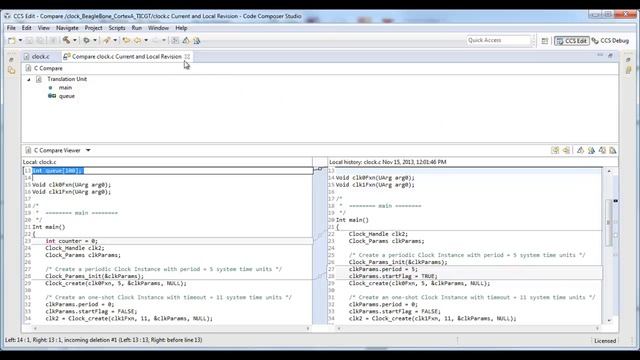Screen dimensions: 640x360
Task: Click the Forward navigation arrow icon
Action: pyautogui.click(x=156, y=40)
